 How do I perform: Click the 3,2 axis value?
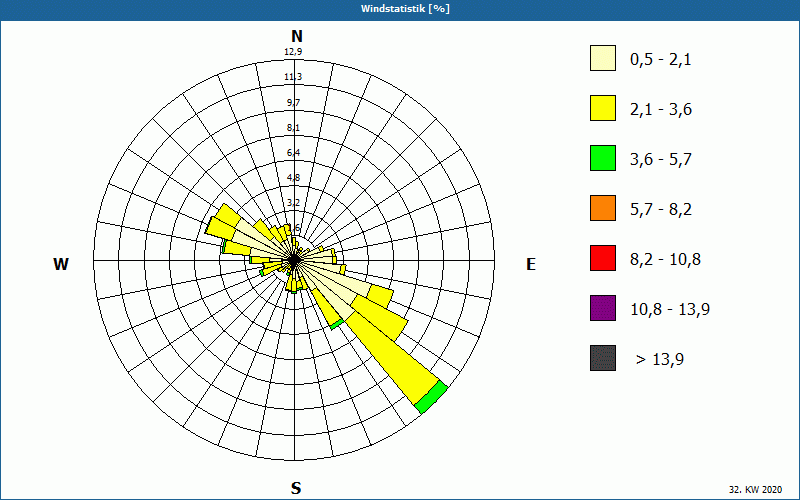coord(293,203)
